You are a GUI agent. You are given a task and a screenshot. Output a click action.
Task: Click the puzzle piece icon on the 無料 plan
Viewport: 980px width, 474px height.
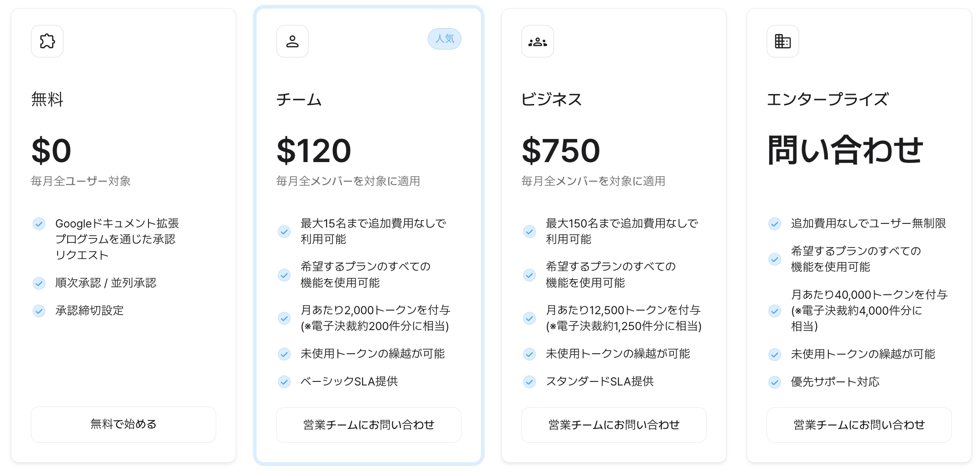point(47,41)
